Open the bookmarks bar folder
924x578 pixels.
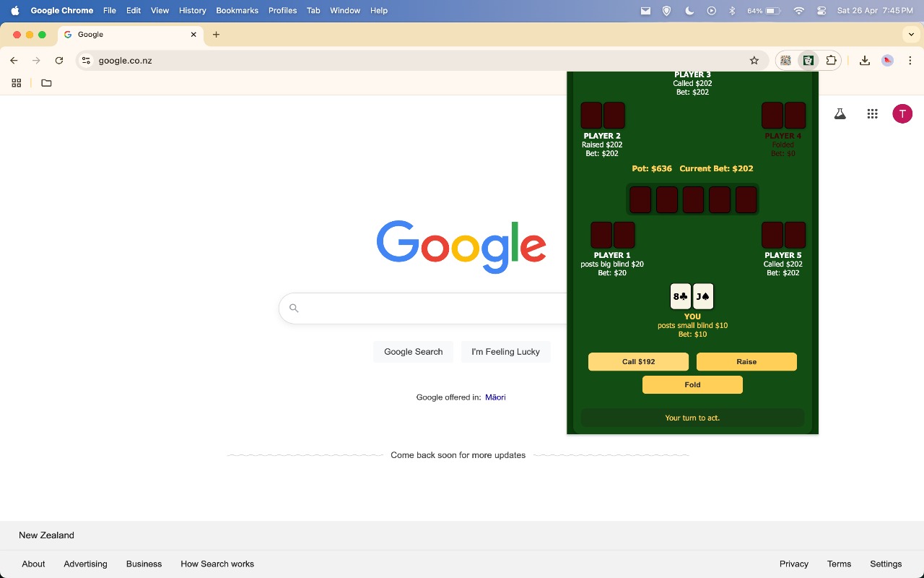[46, 83]
